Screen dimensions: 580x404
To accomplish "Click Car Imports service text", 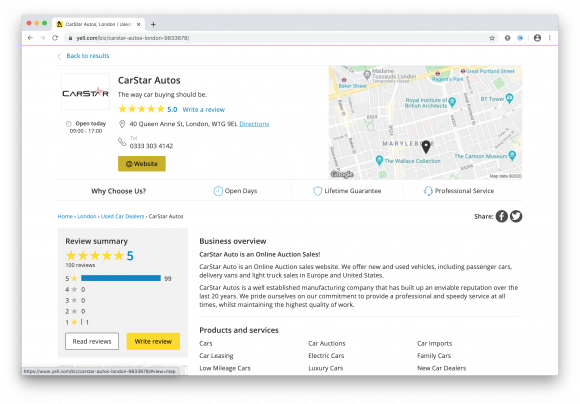I will point(434,343).
